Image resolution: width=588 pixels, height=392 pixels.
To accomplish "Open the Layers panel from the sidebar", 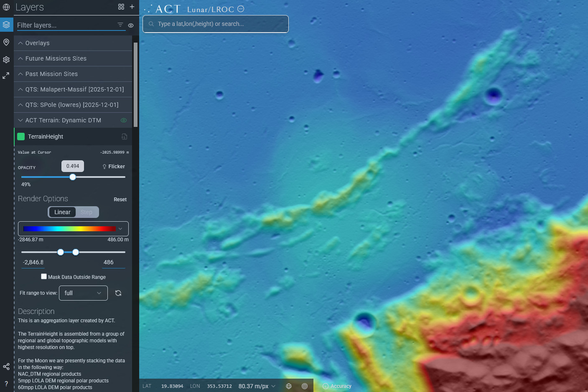I will pyautogui.click(x=6, y=25).
